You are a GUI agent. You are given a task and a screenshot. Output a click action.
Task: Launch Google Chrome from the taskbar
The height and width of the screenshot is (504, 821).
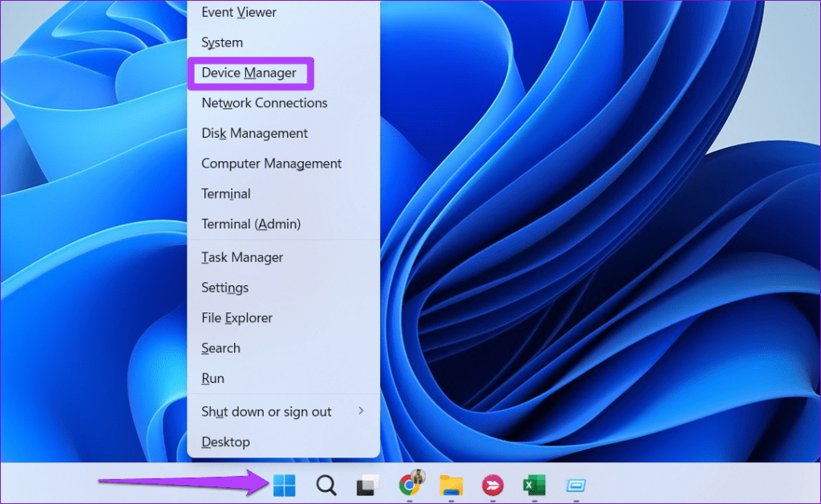[x=409, y=485]
